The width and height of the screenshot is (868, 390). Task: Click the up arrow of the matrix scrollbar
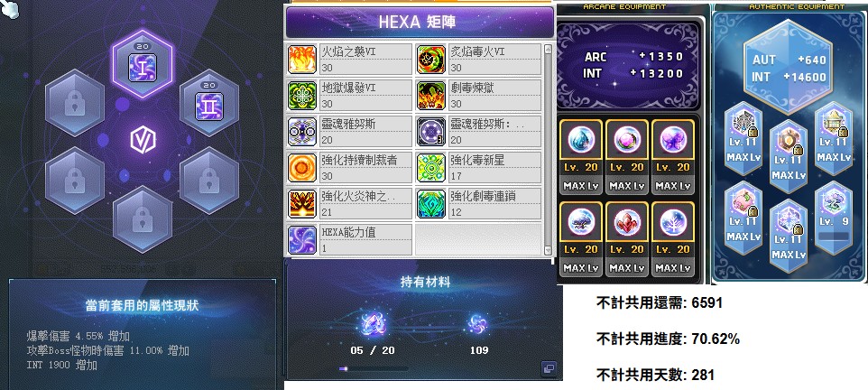(548, 49)
